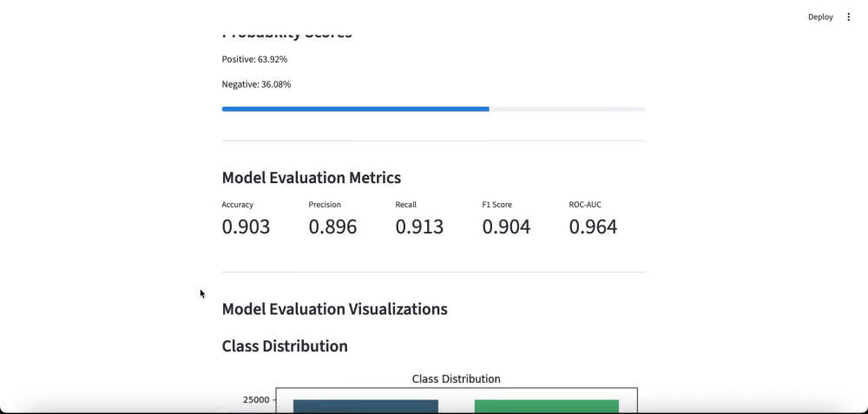Click the dark blue bar in chart
This screenshot has width=868, height=414.
tap(365, 406)
